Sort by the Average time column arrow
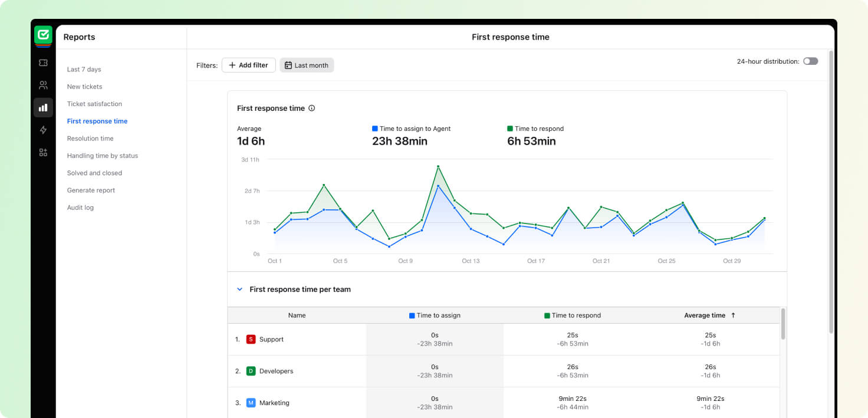This screenshot has width=868, height=418. tap(733, 315)
